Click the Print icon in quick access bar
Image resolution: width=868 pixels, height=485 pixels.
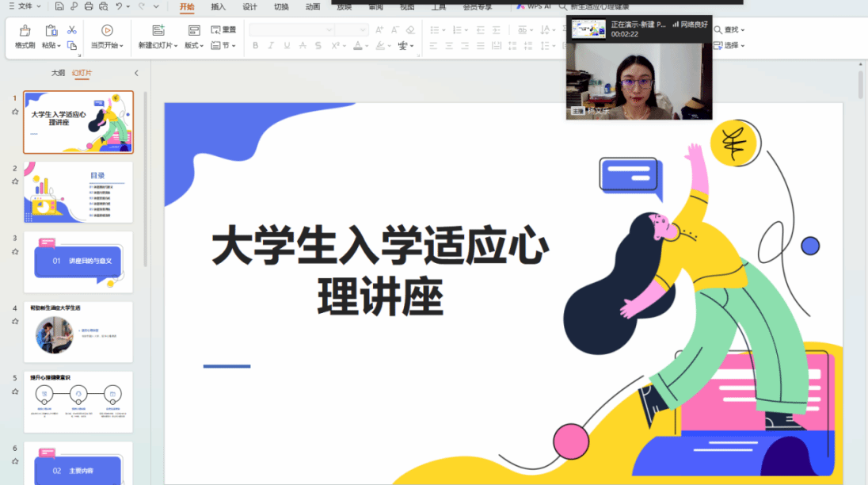pyautogui.click(x=88, y=7)
